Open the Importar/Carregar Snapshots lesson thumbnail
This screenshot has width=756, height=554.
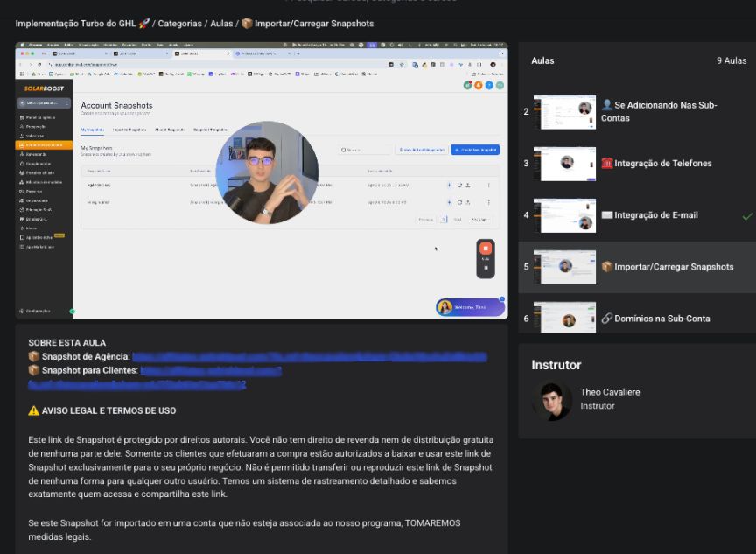[x=564, y=267]
